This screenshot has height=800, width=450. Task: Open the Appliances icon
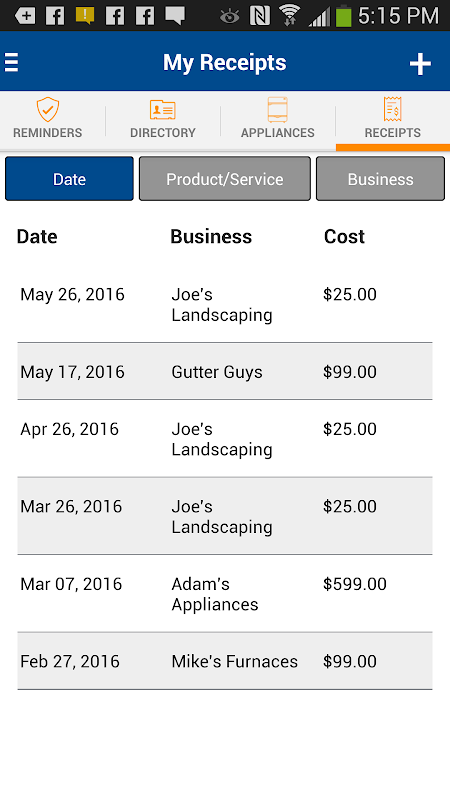(x=278, y=109)
